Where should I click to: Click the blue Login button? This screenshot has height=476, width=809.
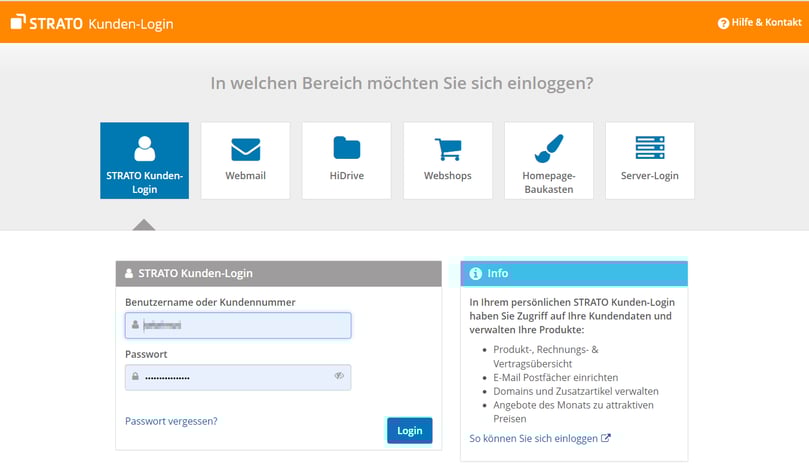pyautogui.click(x=410, y=431)
